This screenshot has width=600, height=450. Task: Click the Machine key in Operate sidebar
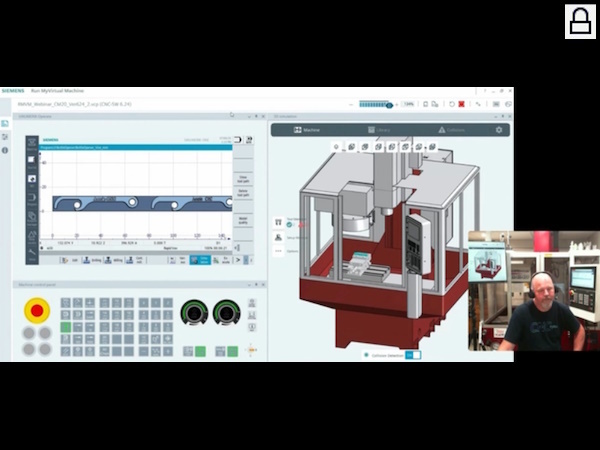tap(32, 142)
